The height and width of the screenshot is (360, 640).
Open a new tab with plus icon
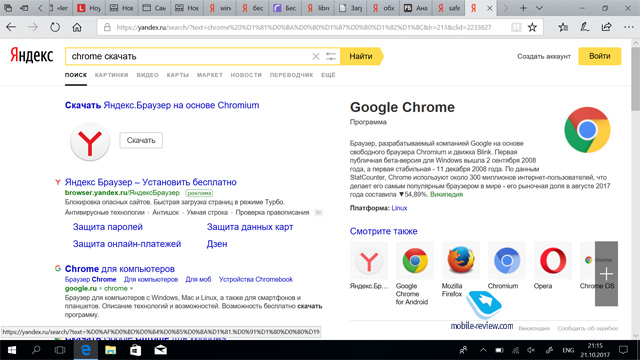coord(523,8)
